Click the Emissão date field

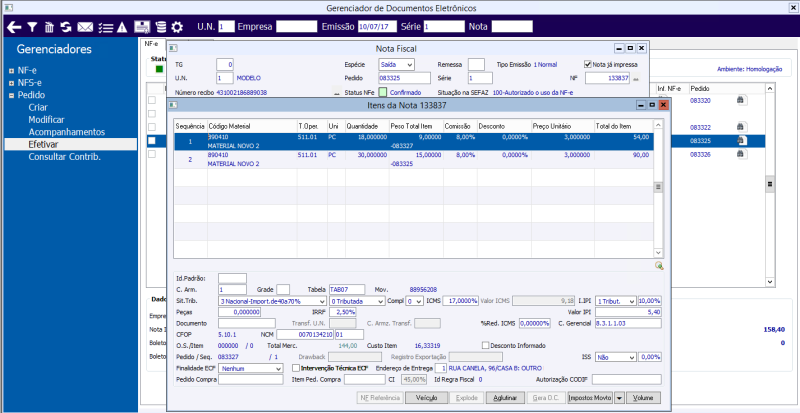(376, 26)
